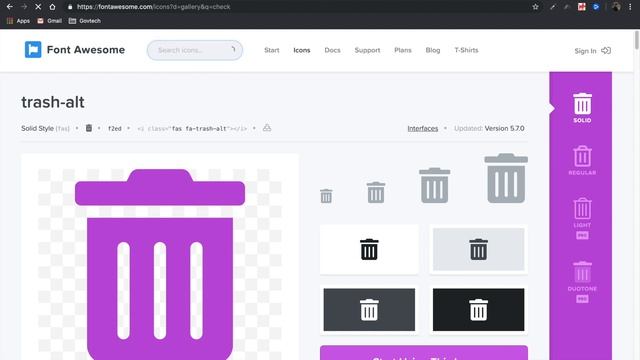The width and height of the screenshot is (640, 360).
Task: Open the Start nav item
Action: 271,50
